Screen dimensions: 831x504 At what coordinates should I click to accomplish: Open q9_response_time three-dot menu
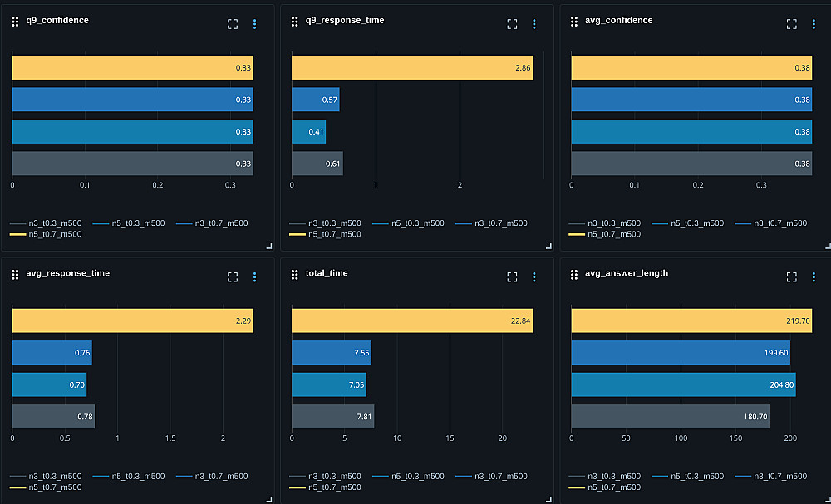tap(534, 24)
